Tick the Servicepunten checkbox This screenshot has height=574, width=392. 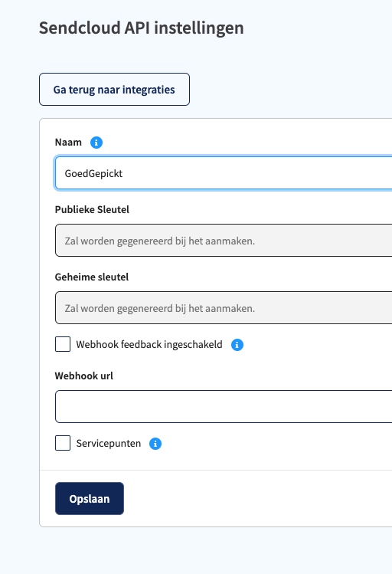pos(63,443)
